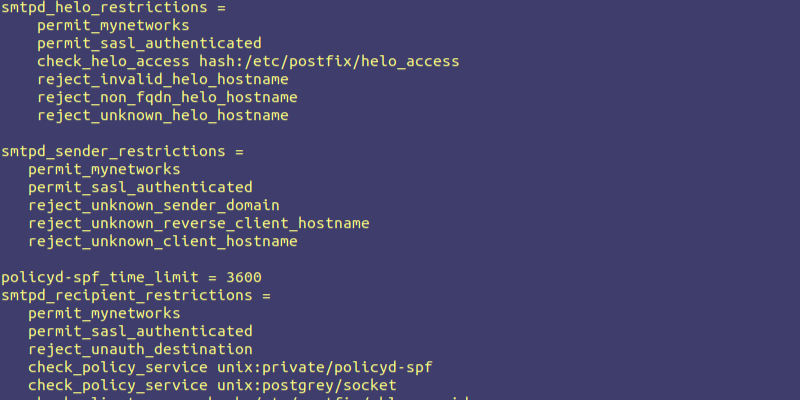Click the reject_unknown_client_hostname line

point(163,241)
